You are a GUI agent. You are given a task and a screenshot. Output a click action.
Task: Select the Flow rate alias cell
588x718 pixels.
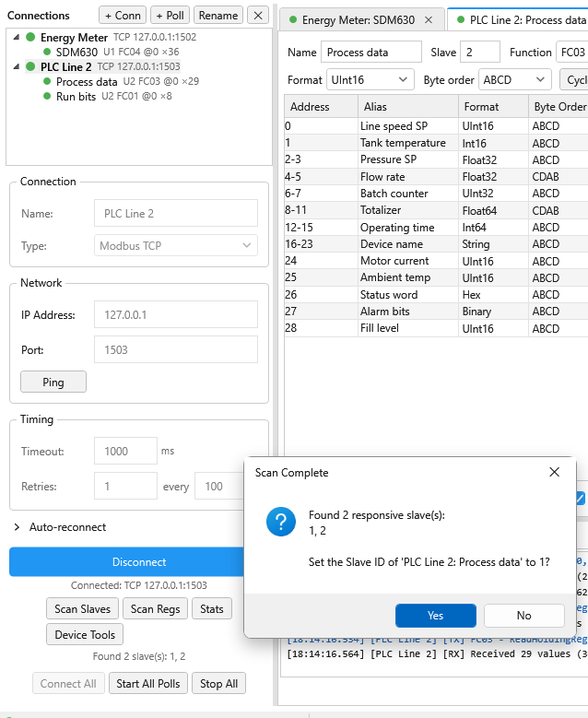tap(408, 177)
